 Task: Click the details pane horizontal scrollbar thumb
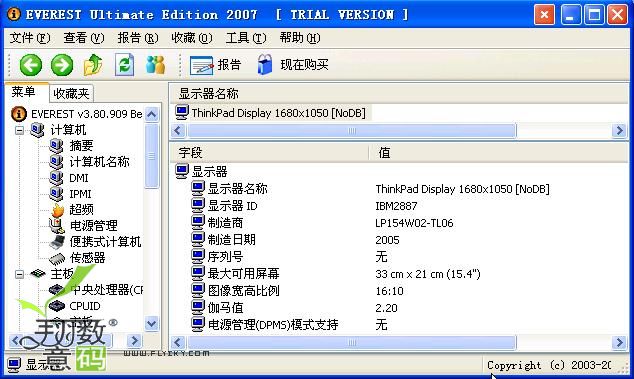click(x=352, y=343)
